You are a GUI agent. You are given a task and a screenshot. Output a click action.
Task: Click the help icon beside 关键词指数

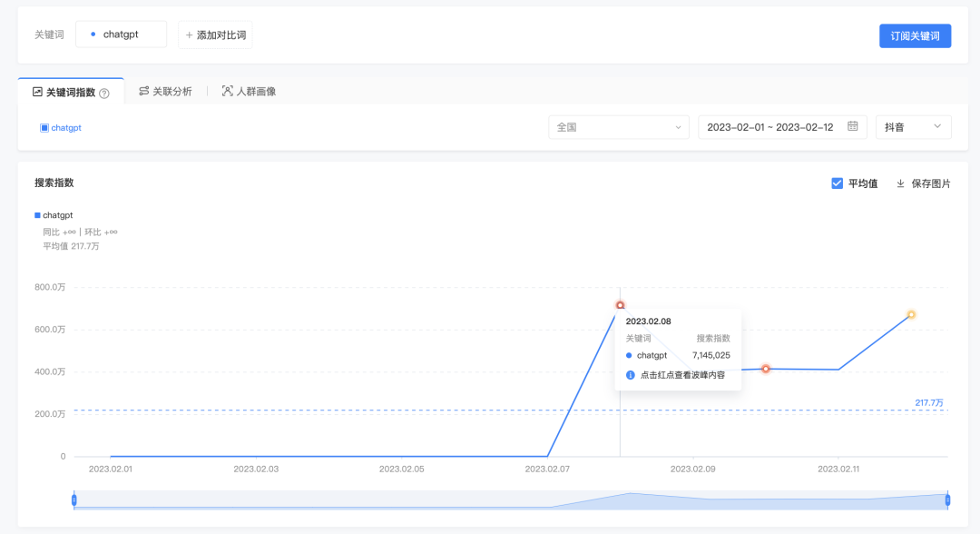(104, 94)
